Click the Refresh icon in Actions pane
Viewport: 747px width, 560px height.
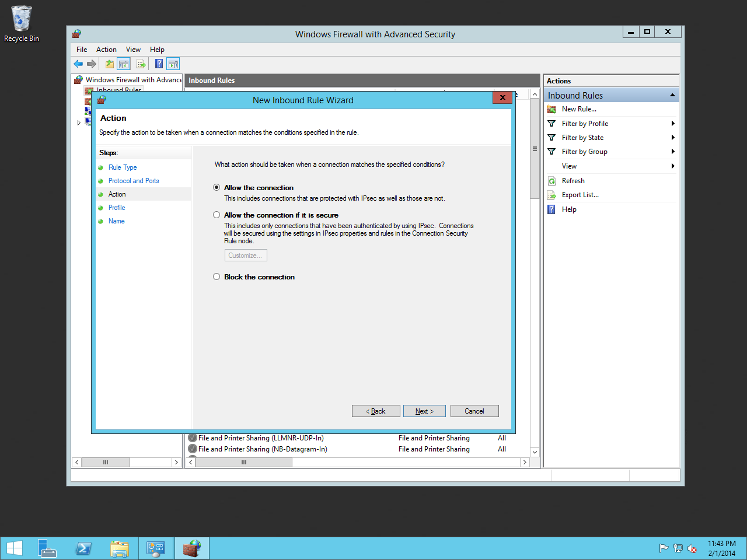[551, 181]
